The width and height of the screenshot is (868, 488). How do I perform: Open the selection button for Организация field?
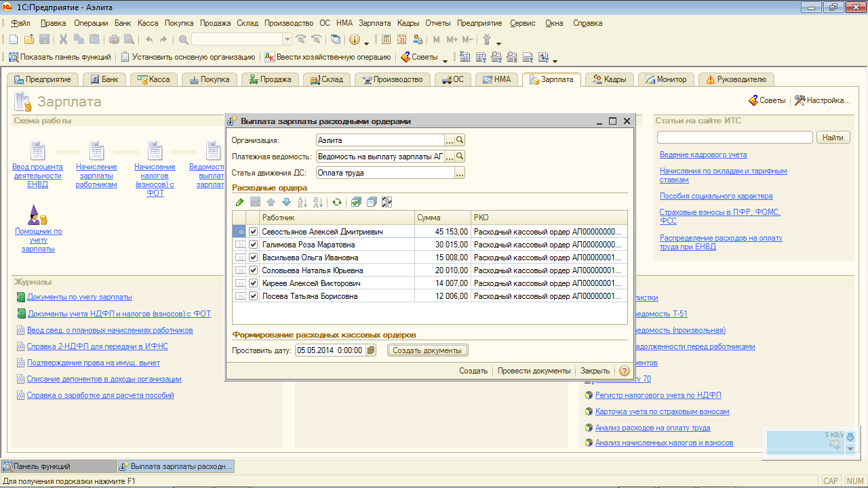click(x=450, y=140)
